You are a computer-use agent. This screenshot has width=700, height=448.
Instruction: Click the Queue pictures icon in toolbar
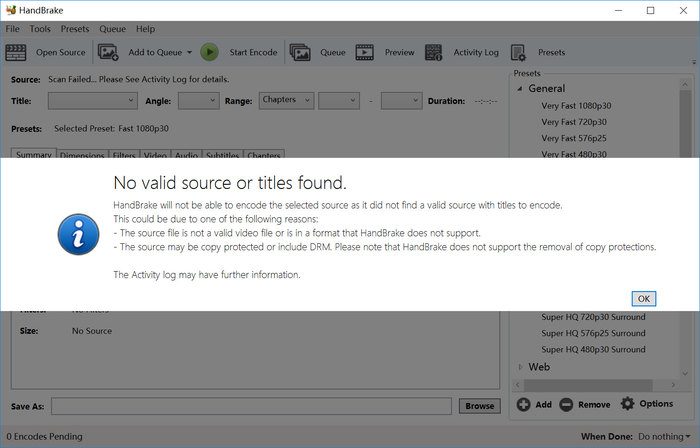(300, 52)
